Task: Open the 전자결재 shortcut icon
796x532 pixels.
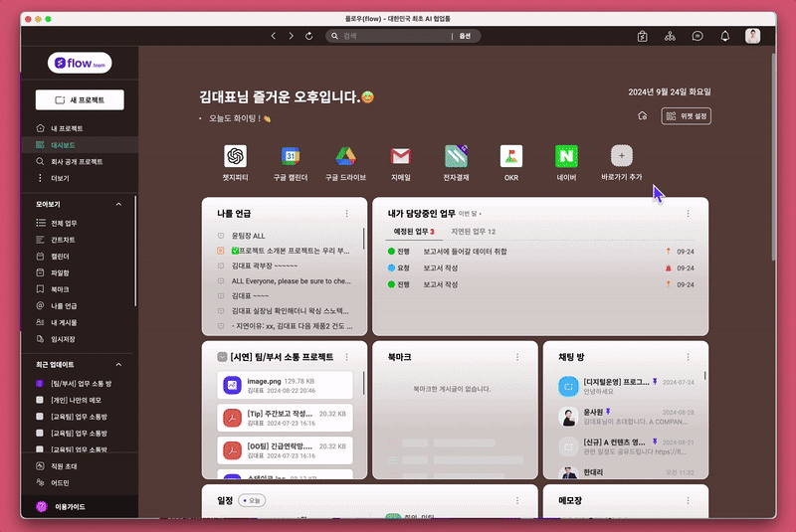Action: pyautogui.click(x=456, y=156)
